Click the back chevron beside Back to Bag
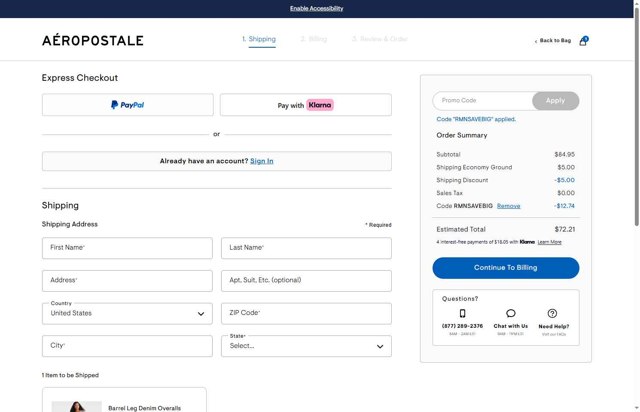The width and height of the screenshot is (640, 412). click(x=536, y=41)
